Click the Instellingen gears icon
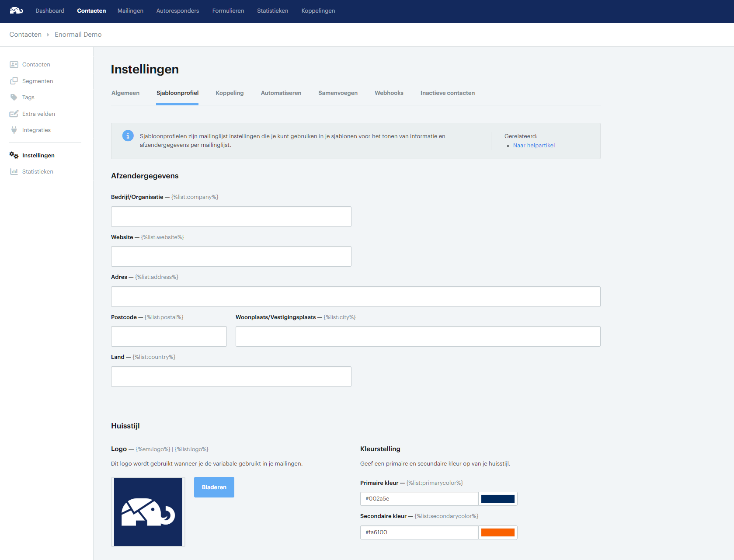The image size is (734, 560). [x=14, y=155]
